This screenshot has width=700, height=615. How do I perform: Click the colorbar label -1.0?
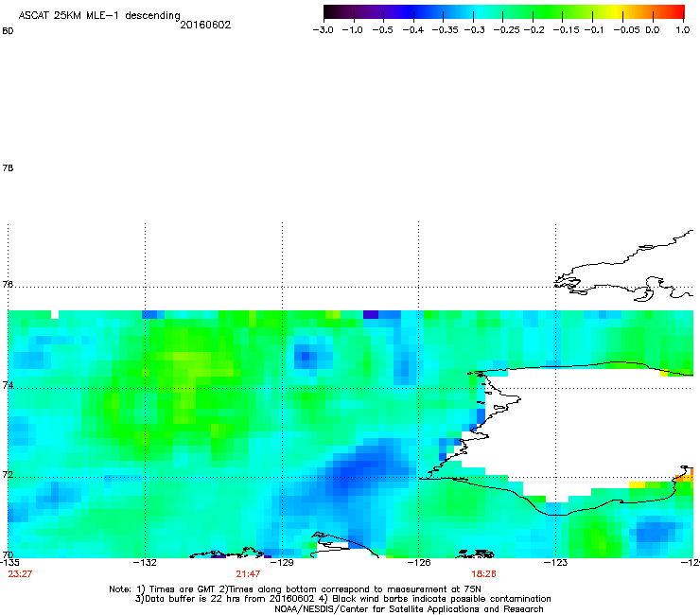(x=352, y=30)
